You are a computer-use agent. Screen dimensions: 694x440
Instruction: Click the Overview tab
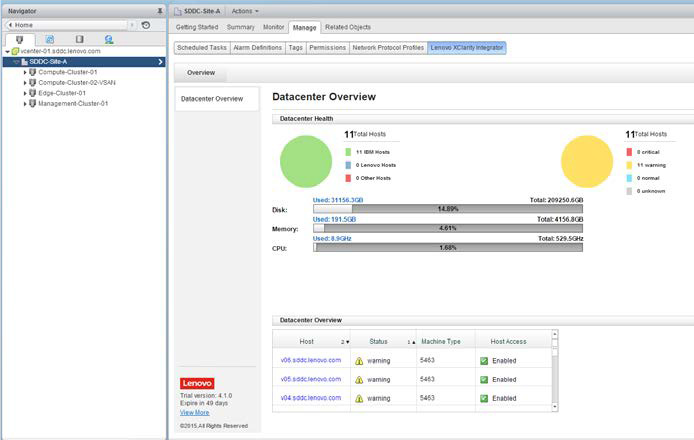click(x=201, y=73)
